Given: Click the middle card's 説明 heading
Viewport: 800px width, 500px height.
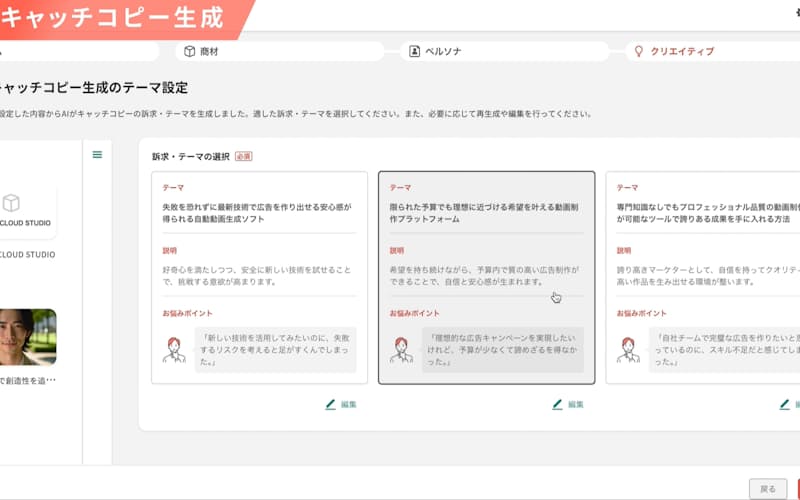Looking at the screenshot, I should 397,251.
